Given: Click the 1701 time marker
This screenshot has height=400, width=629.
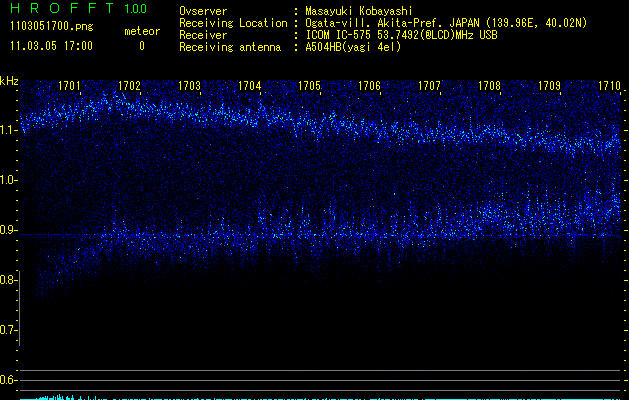Looking at the screenshot, I should [69, 86].
